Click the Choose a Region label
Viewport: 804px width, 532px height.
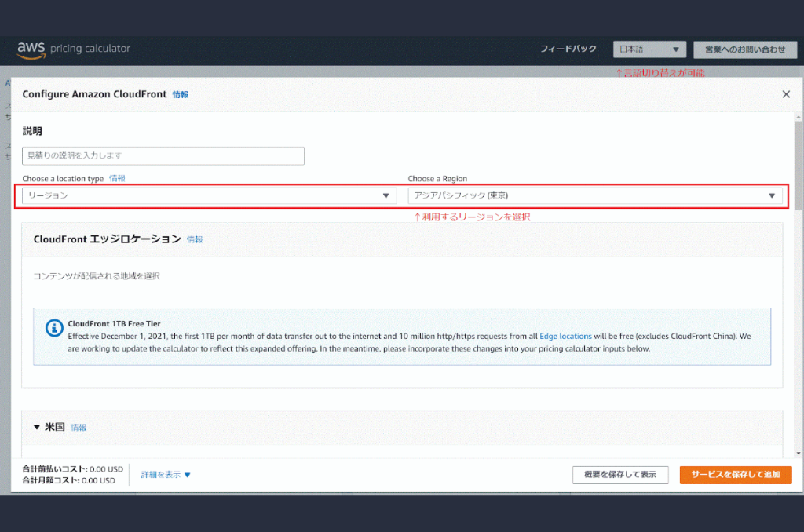point(437,178)
